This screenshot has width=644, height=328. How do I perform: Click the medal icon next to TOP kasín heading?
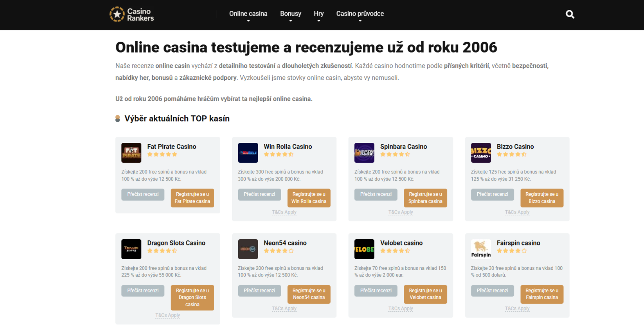click(117, 118)
